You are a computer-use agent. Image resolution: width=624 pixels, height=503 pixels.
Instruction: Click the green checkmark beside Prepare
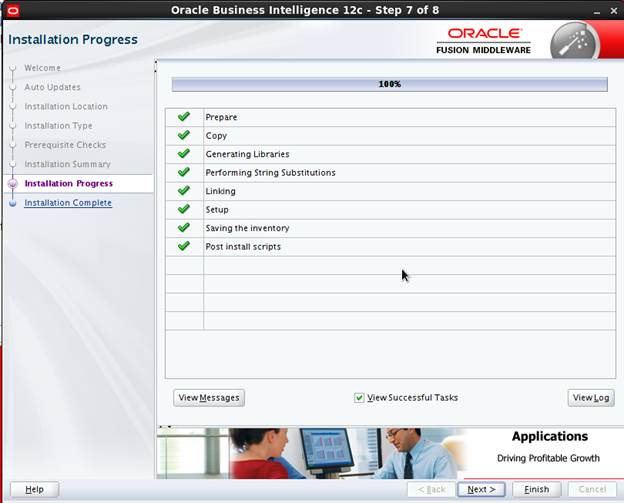(183, 117)
